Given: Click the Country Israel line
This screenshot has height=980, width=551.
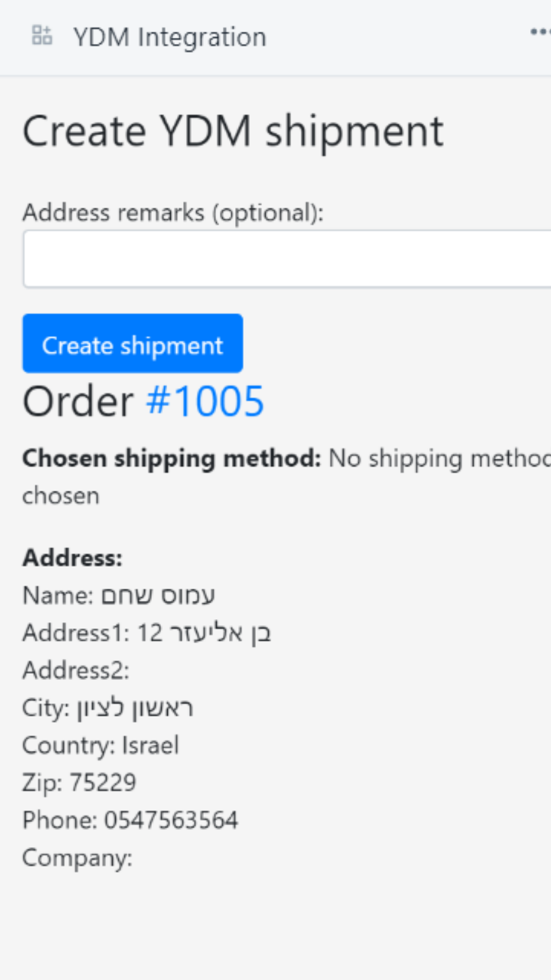Looking at the screenshot, I should click(x=100, y=745).
